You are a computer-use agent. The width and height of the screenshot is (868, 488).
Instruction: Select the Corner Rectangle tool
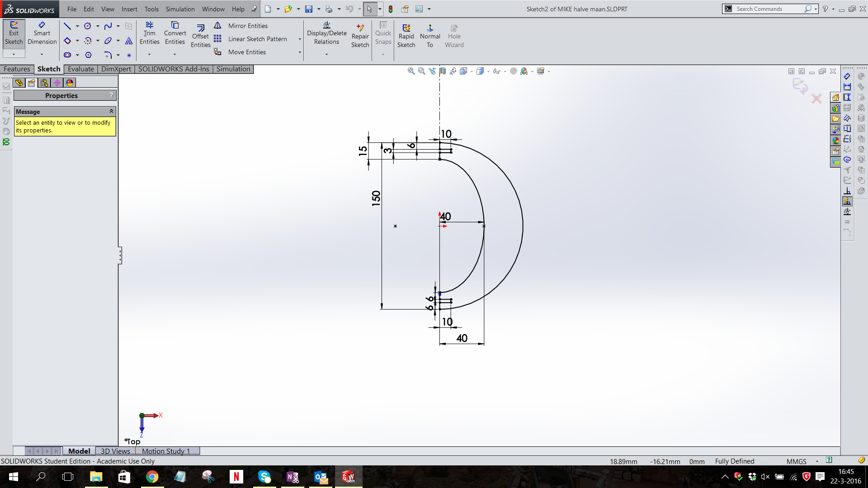(x=67, y=41)
